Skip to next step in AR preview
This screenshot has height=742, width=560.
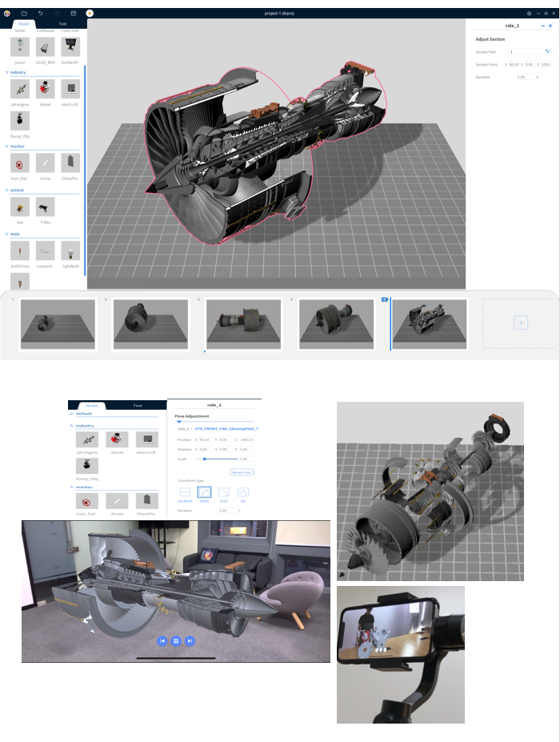click(x=190, y=640)
